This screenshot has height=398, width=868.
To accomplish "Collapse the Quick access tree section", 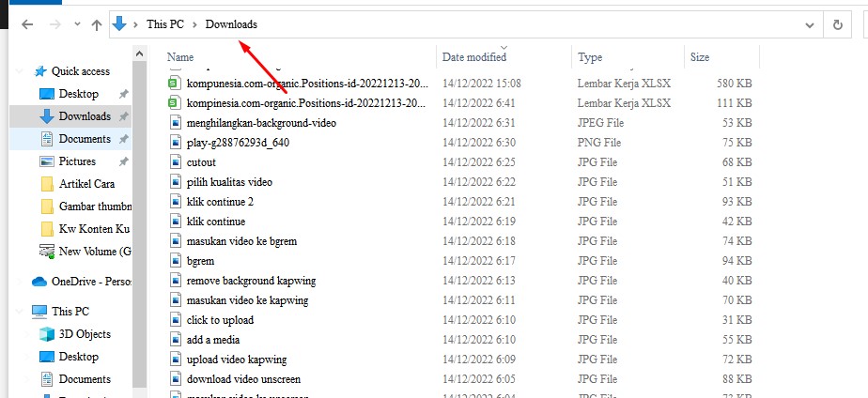I will point(20,71).
